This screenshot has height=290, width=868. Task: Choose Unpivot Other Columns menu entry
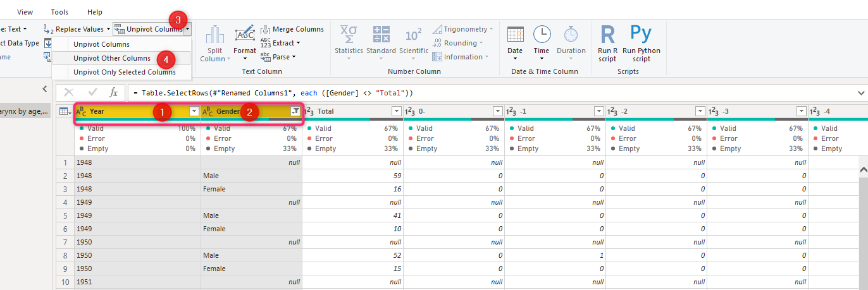(x=112, y=58)
